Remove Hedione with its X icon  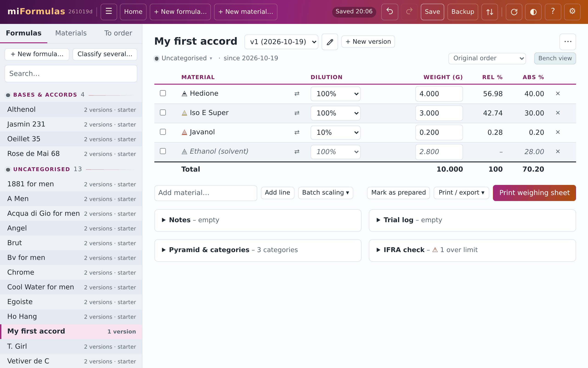[558, 93]
